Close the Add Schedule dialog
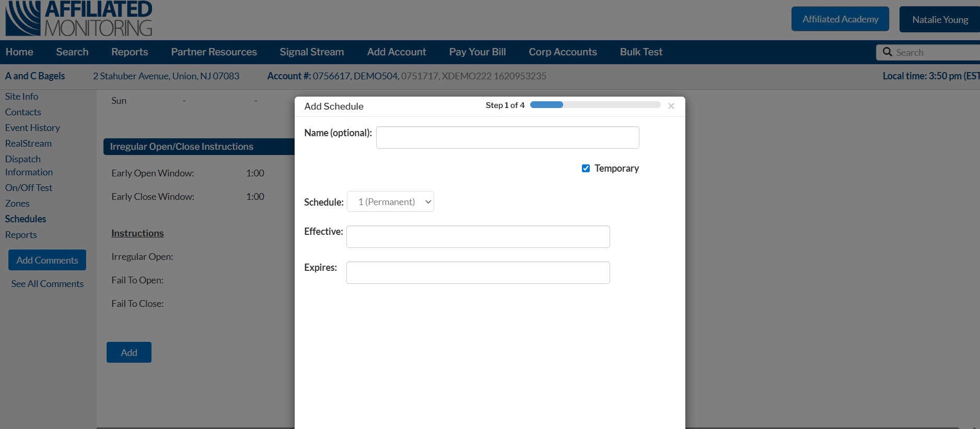The height and width of the screenshot is (429, 980). 671,106
